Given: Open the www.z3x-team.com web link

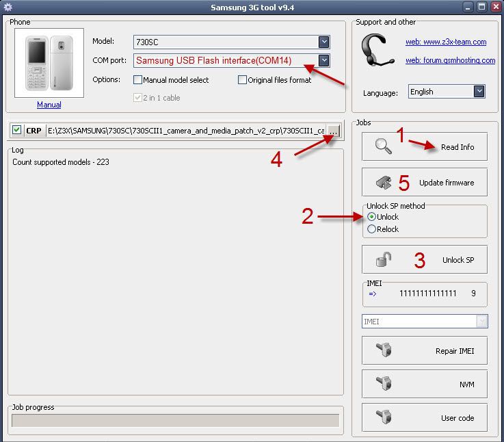Looking at the screenshot, I should pyautogui.click(x=445, y=42).
